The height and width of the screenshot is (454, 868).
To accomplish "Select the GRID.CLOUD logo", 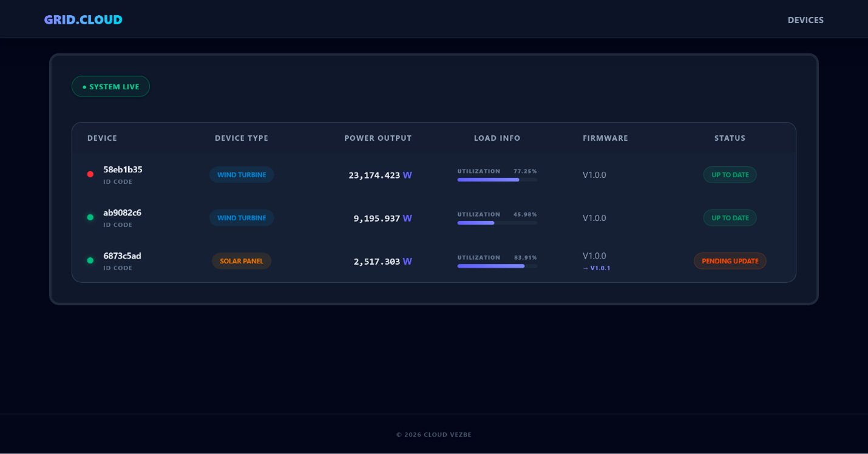I will [83, 19].
